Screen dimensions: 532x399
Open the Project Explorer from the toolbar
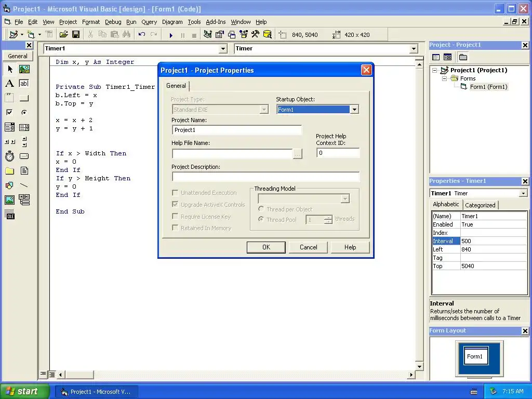click(208, 34)
